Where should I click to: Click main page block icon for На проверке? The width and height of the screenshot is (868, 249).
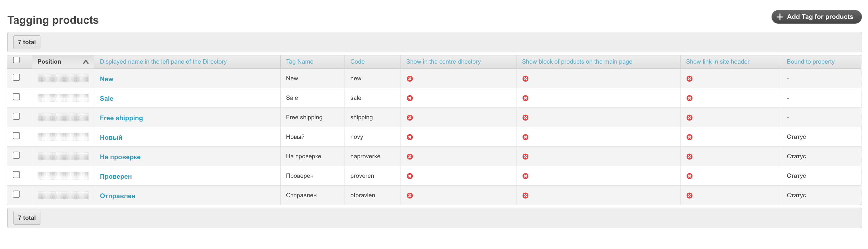coord(525,157)
